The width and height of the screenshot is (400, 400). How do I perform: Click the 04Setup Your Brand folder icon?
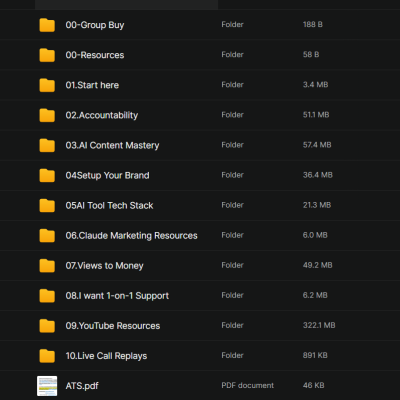(47, 175)
